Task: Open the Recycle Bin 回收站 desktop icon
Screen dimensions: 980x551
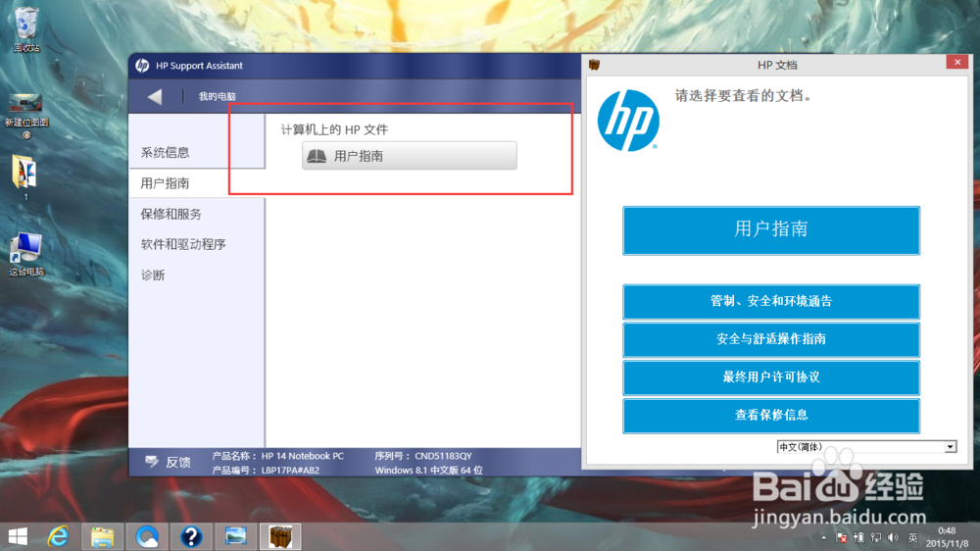Action: (x=26, y=28)
